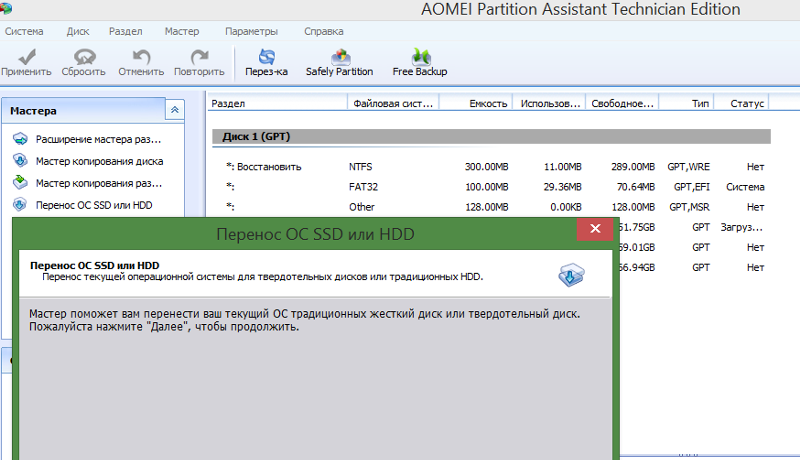Sort by the Свободное... column header
Image resolution: width=800 pixels, height=460 pixels.
(x=622, y=103)
